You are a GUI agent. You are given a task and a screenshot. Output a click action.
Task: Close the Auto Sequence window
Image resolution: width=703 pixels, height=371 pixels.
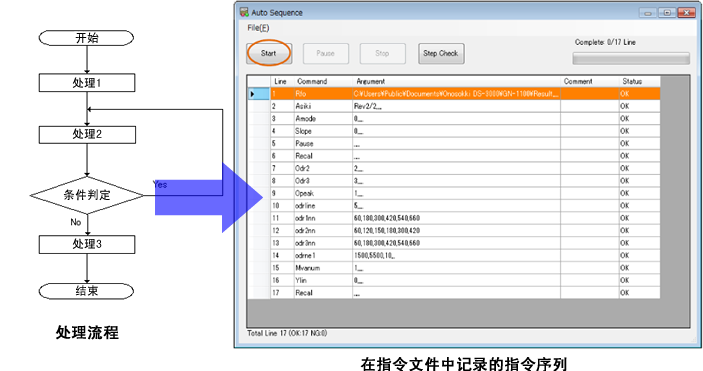(686, 13)
